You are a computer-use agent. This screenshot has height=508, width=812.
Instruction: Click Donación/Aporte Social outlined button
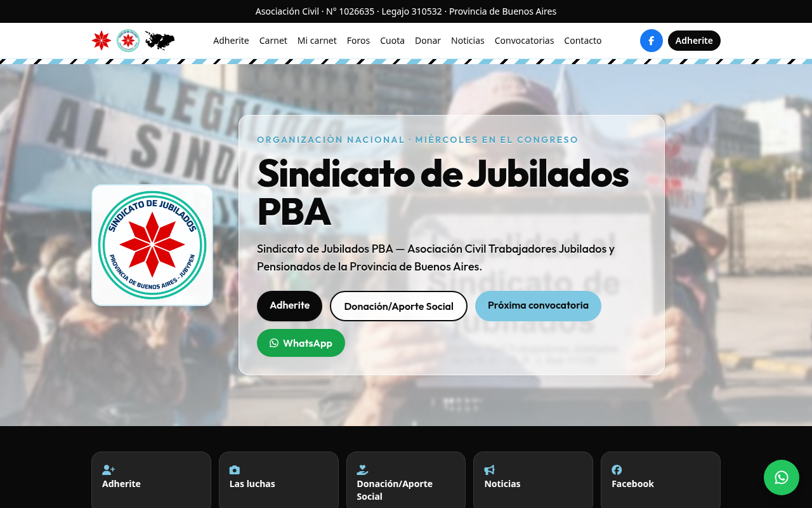point(398,306)
